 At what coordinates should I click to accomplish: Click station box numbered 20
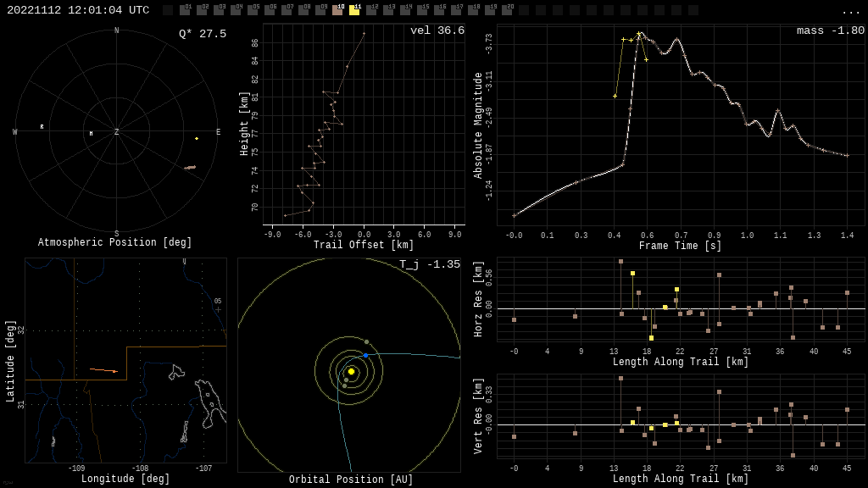(x=507, y=10)
